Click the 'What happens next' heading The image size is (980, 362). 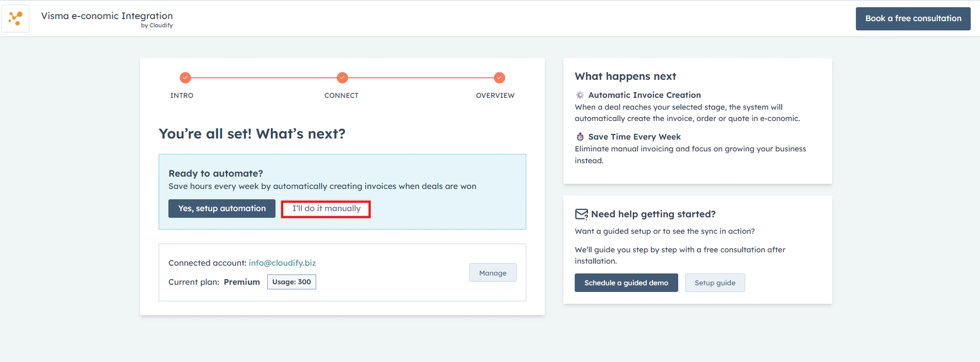tap(625, 76)
